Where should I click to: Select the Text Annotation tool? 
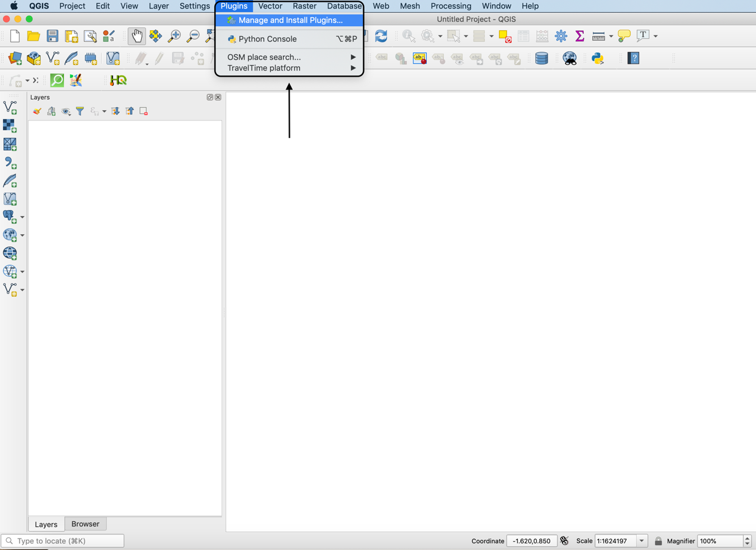(x=643, y=36)
